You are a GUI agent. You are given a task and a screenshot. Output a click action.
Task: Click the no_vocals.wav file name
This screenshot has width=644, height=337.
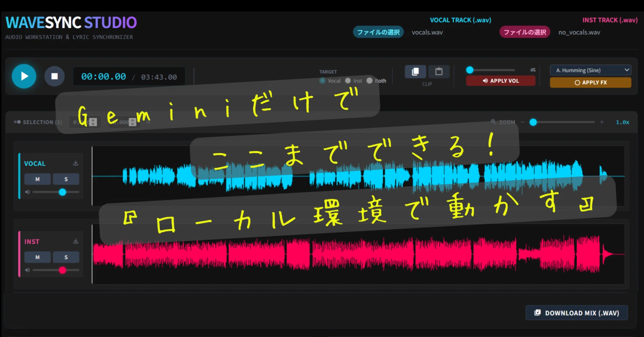click(579, 33)
